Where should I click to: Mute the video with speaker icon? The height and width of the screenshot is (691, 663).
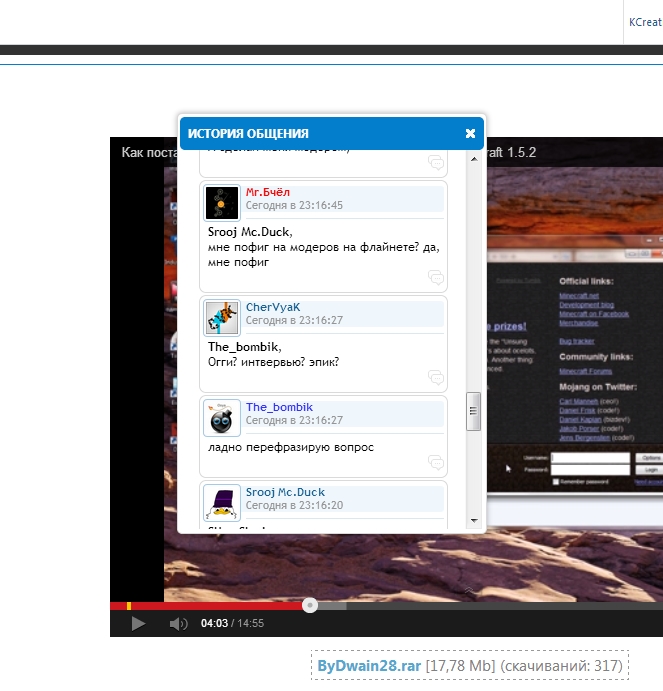click(178, 624)
